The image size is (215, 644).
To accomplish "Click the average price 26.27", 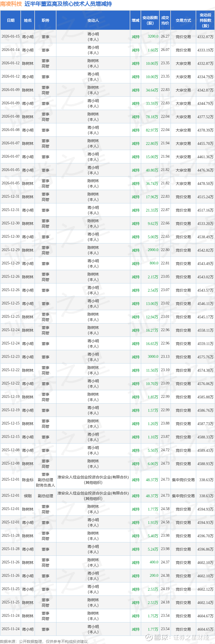I will tap(165, 36).
